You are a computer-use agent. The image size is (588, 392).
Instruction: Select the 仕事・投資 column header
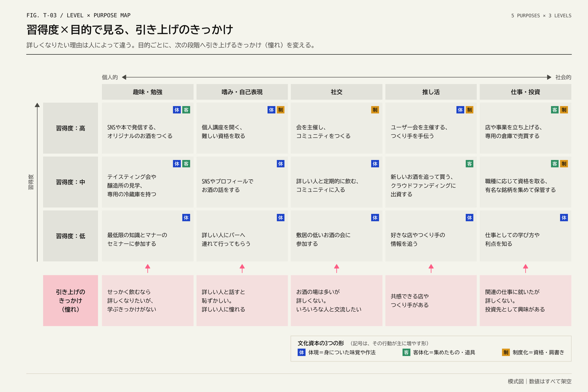pyautogui.click(x=525, y=92)
